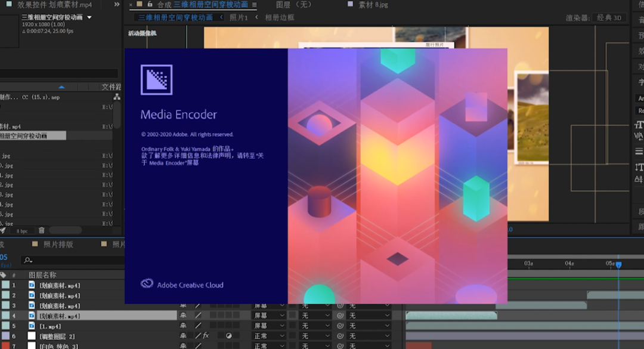Toggle the shy switch for layer 4
644x349 pixels.
point(183,315)
